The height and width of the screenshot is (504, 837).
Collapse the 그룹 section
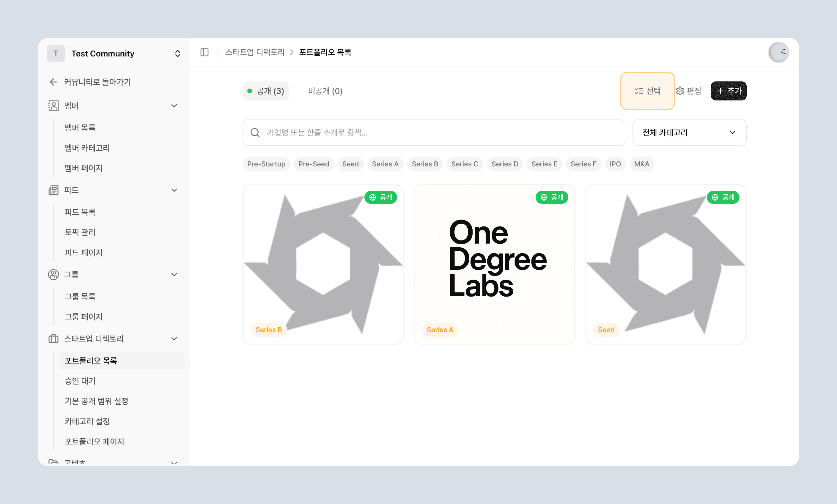[174, 274]
